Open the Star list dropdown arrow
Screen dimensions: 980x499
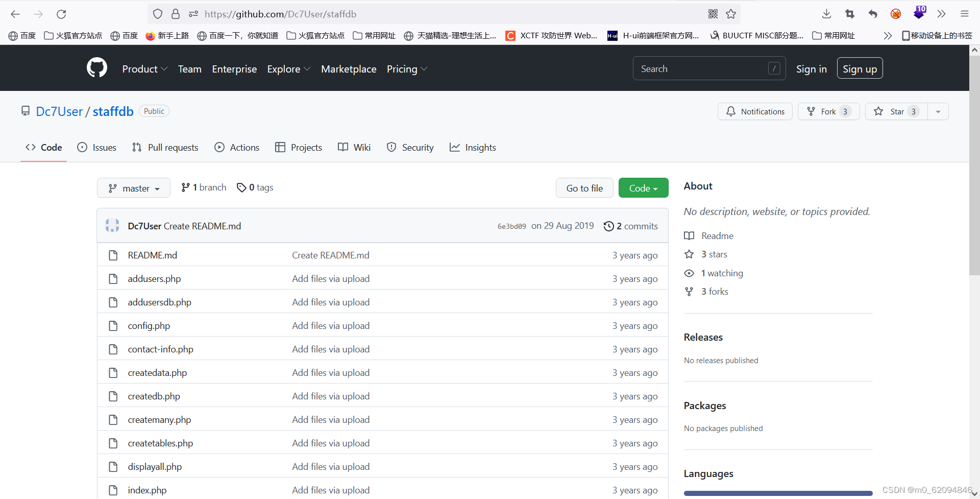point(938,111)
